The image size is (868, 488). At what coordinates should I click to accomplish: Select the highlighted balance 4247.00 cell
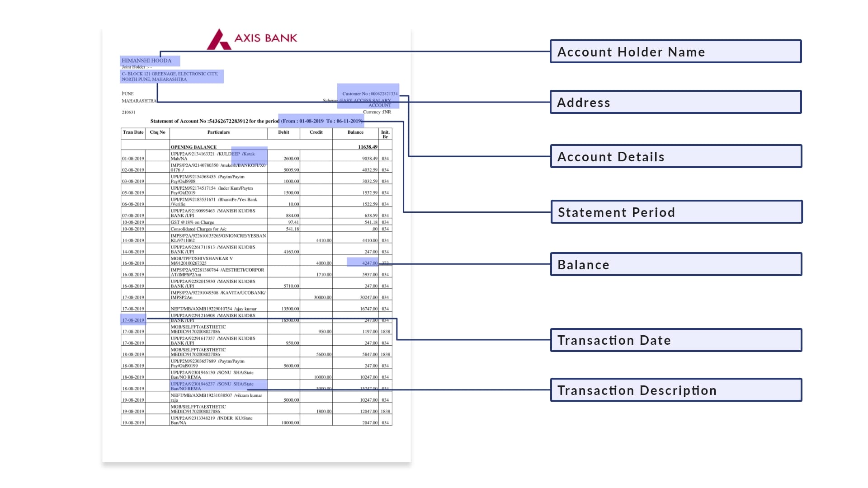[x=363, y=262]
